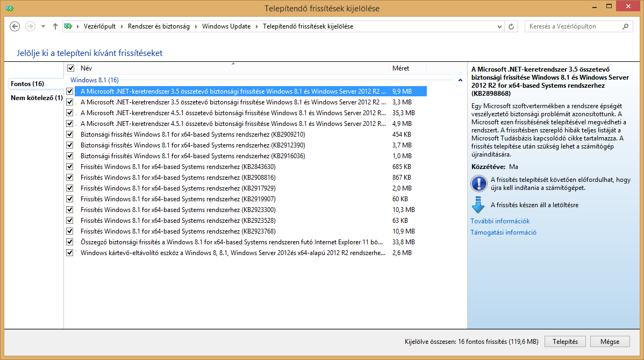The image size is (644, 360).
Task: Uncheck Internet Explorer 11 cumulative update
Action: 70,242
